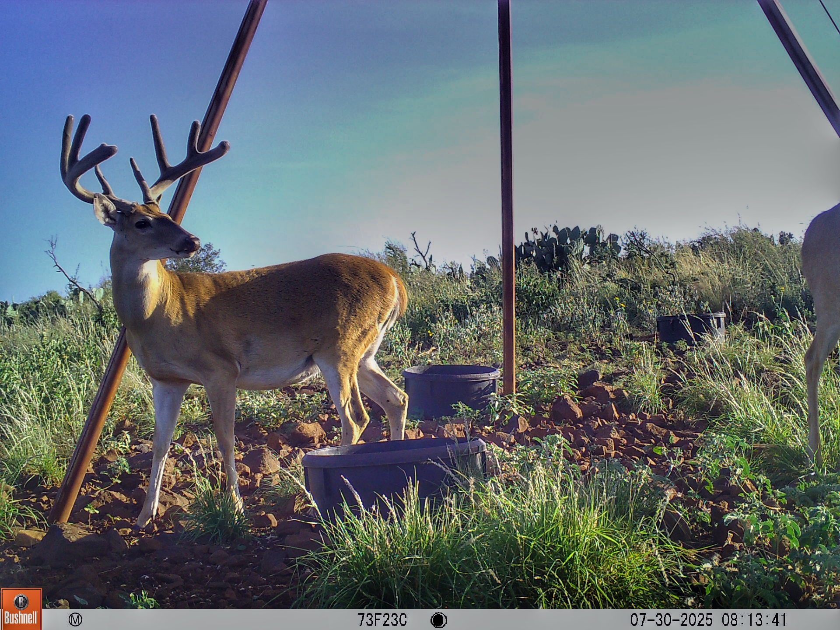The image size is (840, 630).
Task: Click the 08:13:41 time stamp
Action: click(754, 620)
